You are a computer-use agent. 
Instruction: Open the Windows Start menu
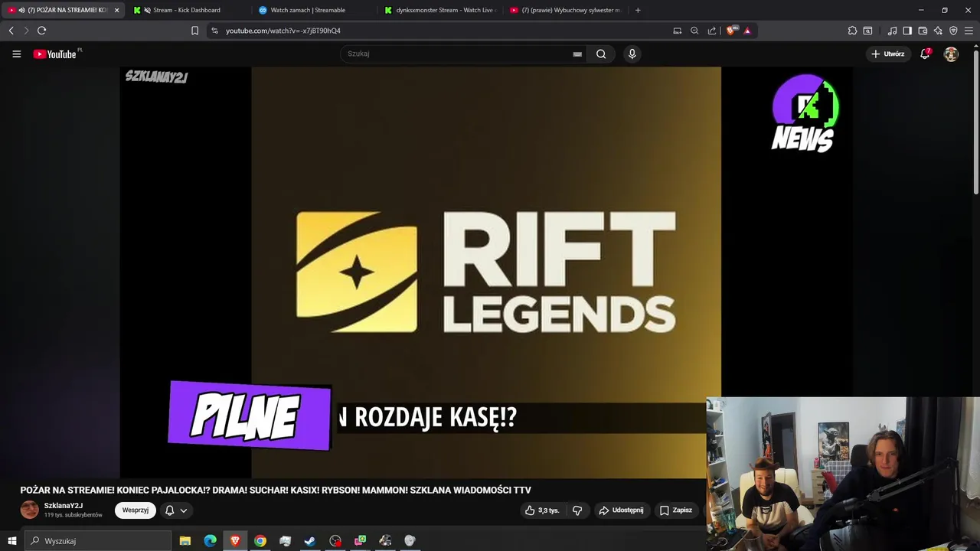pos(11,541)
